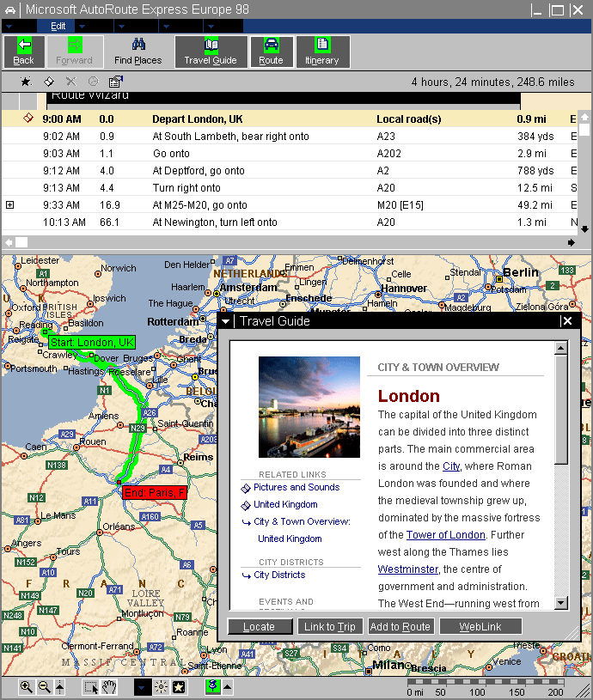
Task: Open City Districts link
Action: (x=279, y=575)
